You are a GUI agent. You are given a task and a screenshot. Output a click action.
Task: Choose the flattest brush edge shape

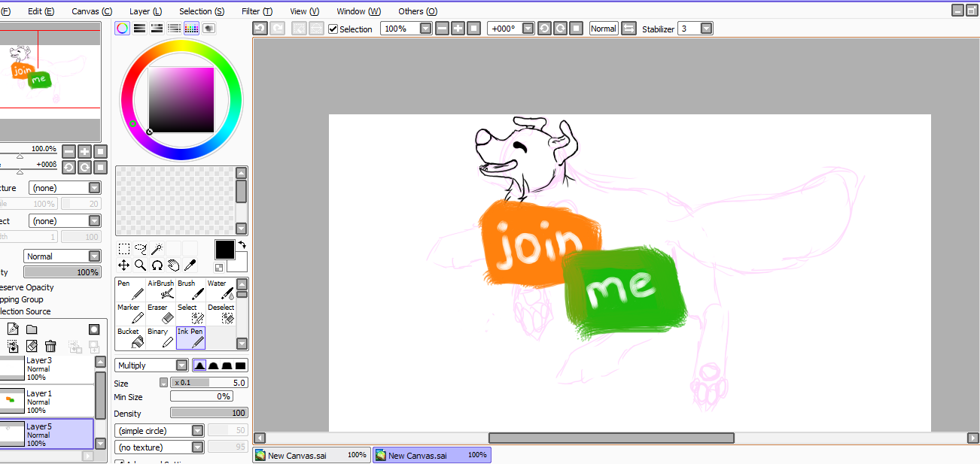[241, 365]
